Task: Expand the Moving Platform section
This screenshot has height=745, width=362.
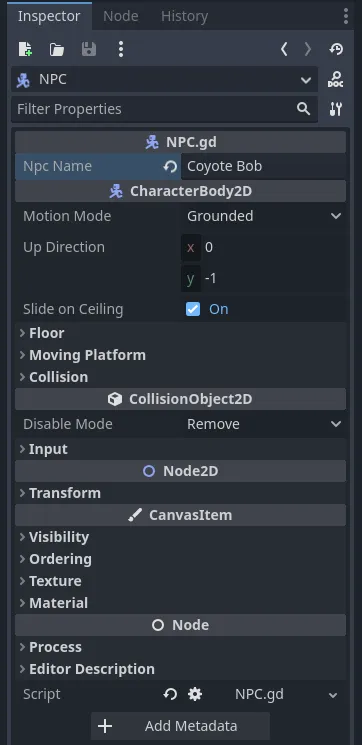Action: [82, 355]
